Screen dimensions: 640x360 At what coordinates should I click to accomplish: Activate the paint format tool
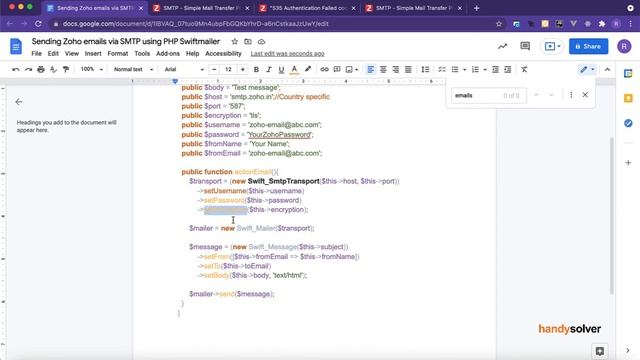[x=66, y=70]
